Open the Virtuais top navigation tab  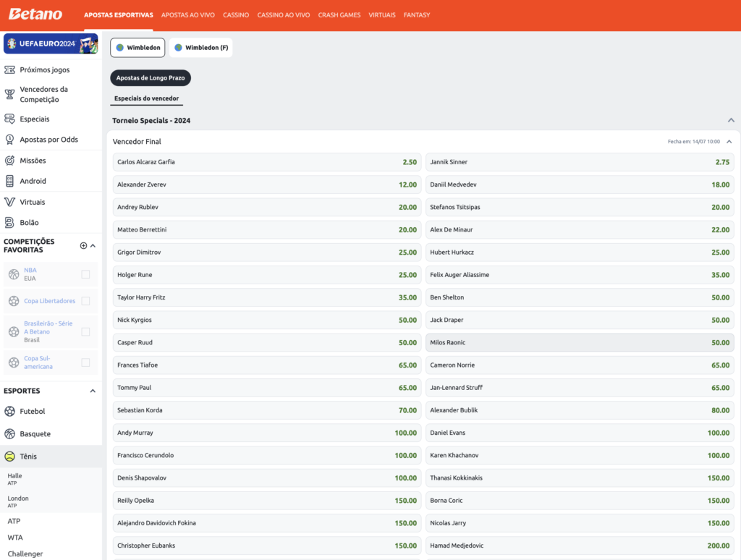382,15
